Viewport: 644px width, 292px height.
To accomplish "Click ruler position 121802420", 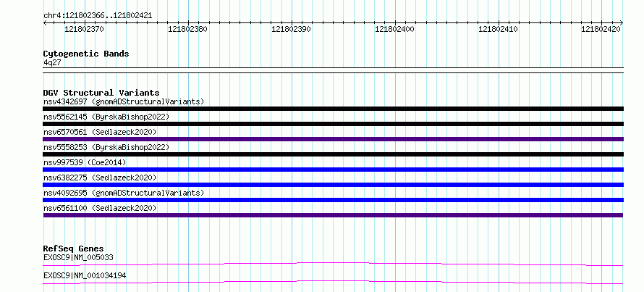I will pyautogui.click(x=601, y=30).
